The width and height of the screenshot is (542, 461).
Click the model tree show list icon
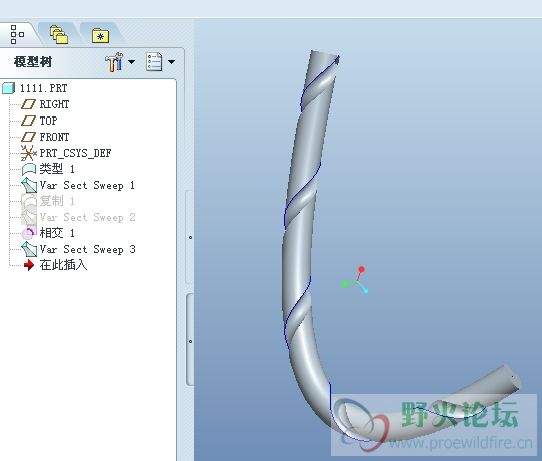point(154,62)
